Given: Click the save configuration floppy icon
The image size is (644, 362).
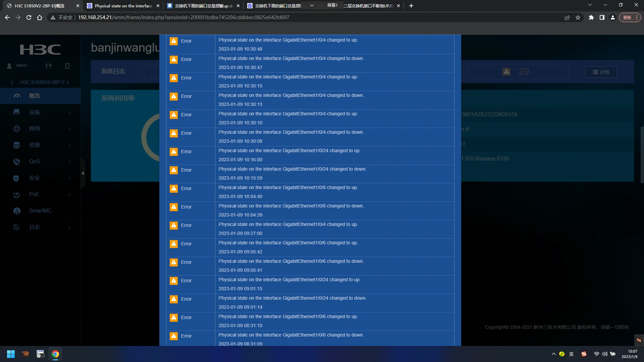Looking at the screenshot, I should (49, 66).
